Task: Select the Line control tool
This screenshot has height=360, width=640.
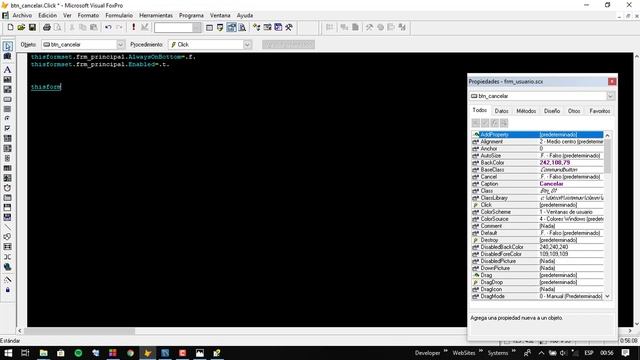Action: coord(7,227)
